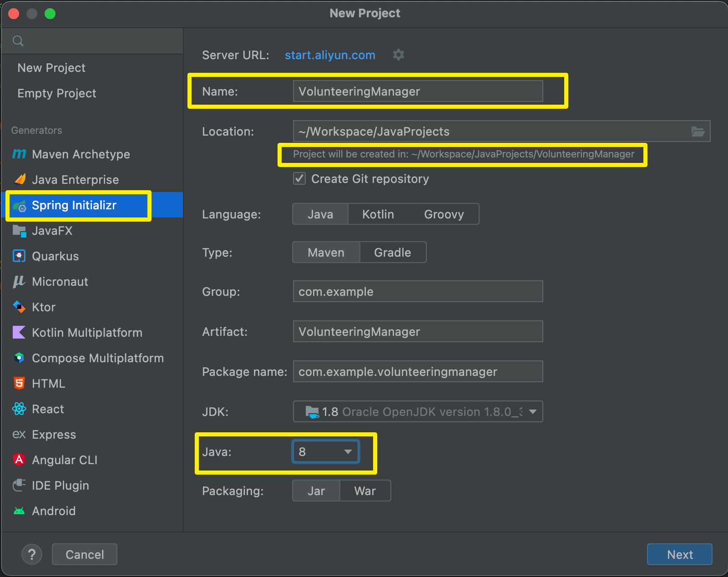Select React generator entry

92,409
